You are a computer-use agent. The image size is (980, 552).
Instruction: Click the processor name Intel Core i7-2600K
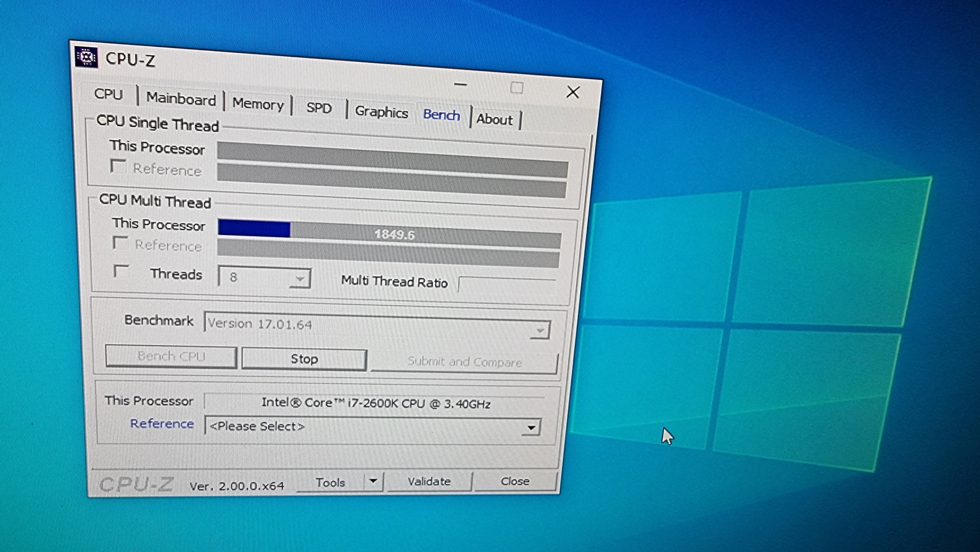376,403
